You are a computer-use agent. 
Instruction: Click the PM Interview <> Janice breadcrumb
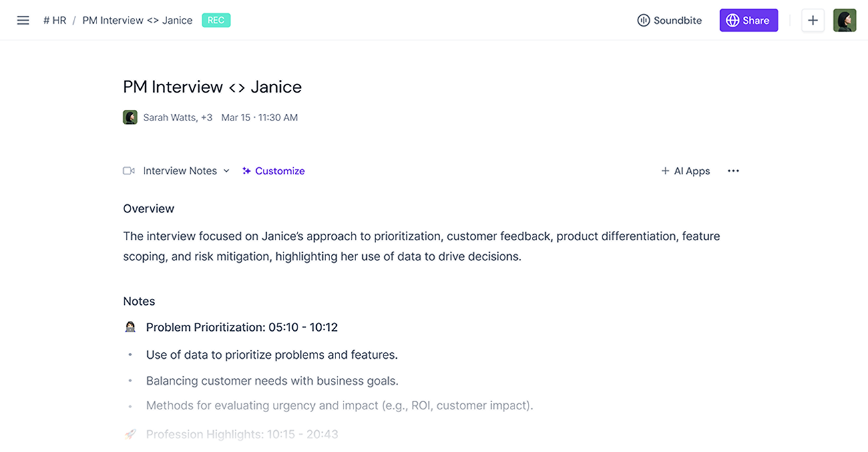pyautogui.click(x=137, y=21)
